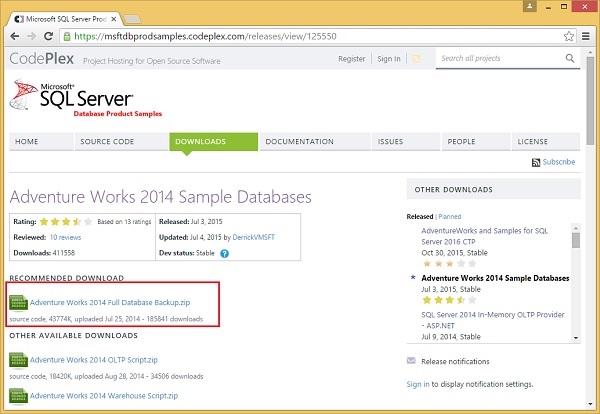Viewport: 600px width, 414px height.
Task: Click the Adventure Works 2014 Sample Databases heading
Action: 161,197
